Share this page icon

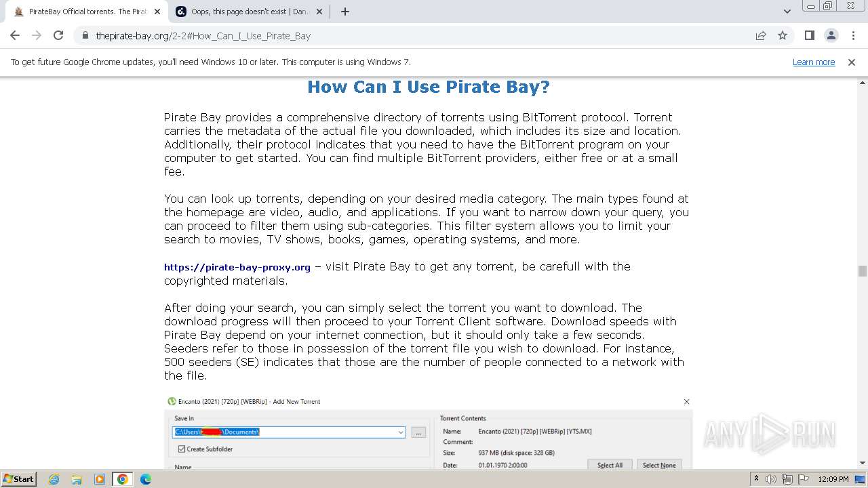pyautogui.click(x=761, y=35)
